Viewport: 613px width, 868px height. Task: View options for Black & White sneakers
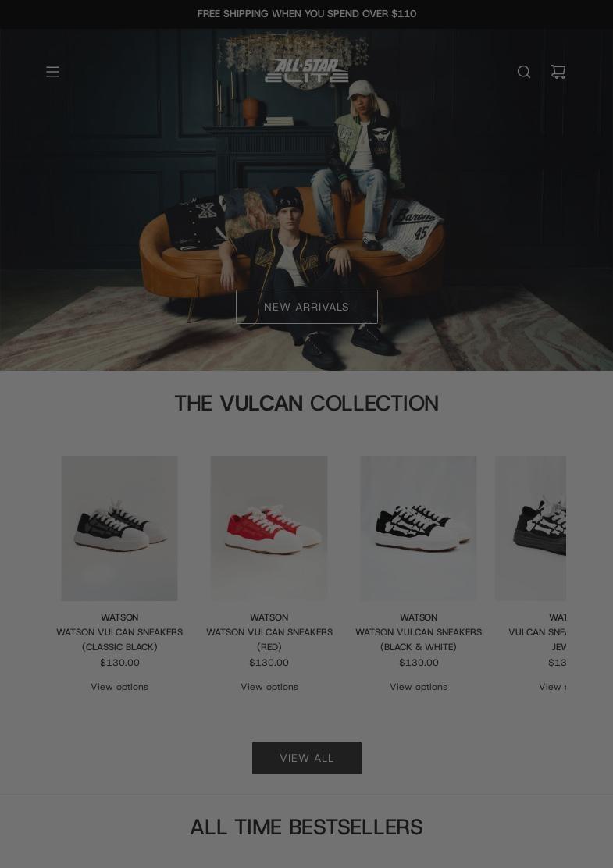pos(419,686)
